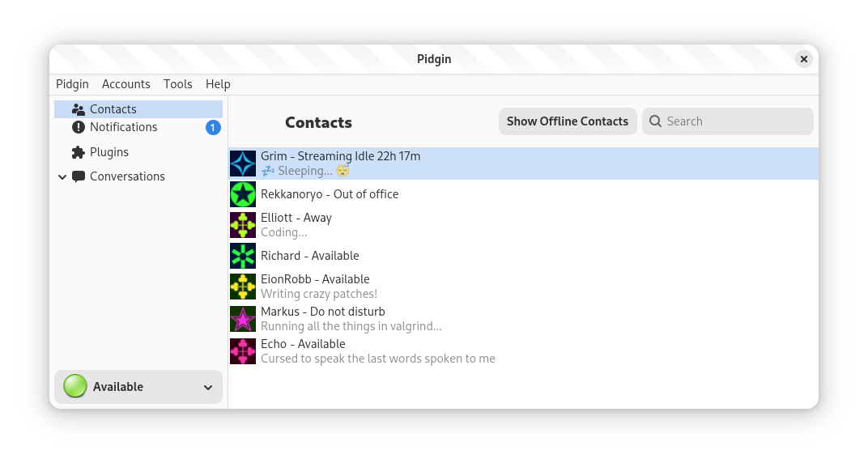
Task: Expand the Conversations chevron
Action: (62, 176)
